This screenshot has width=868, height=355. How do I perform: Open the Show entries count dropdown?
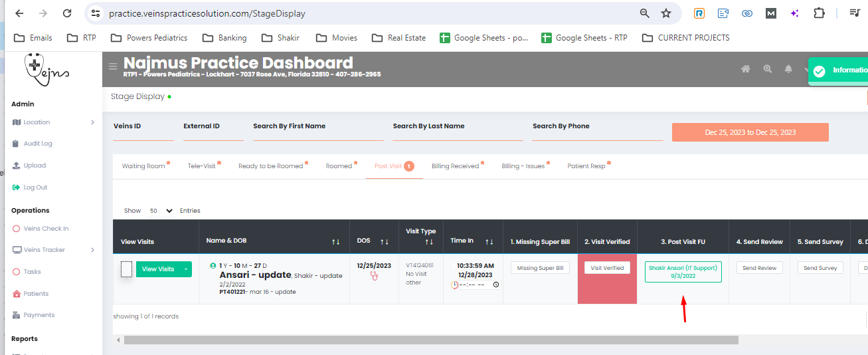(x=161, y=211)
